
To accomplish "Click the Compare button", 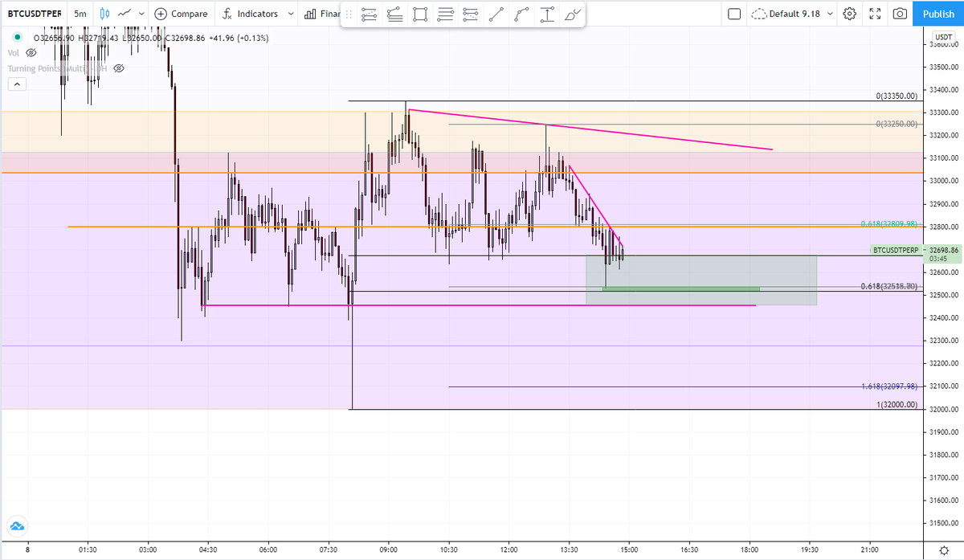I will (x=181, y=14).
